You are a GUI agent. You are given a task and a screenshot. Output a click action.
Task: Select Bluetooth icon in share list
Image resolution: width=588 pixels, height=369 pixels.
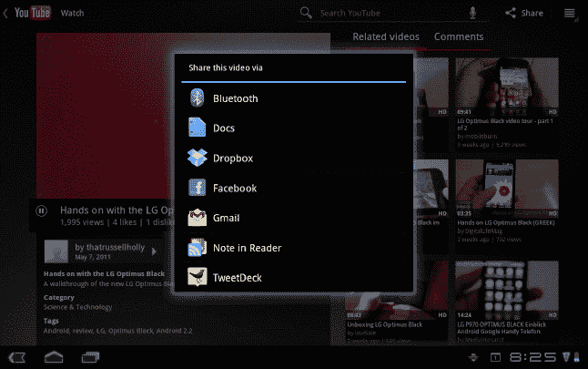click(197, 98)
